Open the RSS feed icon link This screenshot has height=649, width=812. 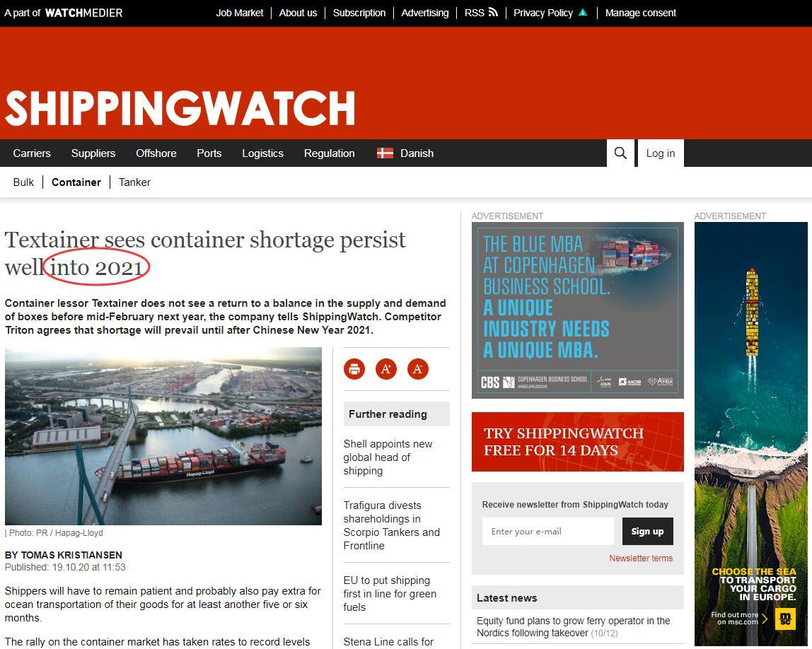click(493, 13)
